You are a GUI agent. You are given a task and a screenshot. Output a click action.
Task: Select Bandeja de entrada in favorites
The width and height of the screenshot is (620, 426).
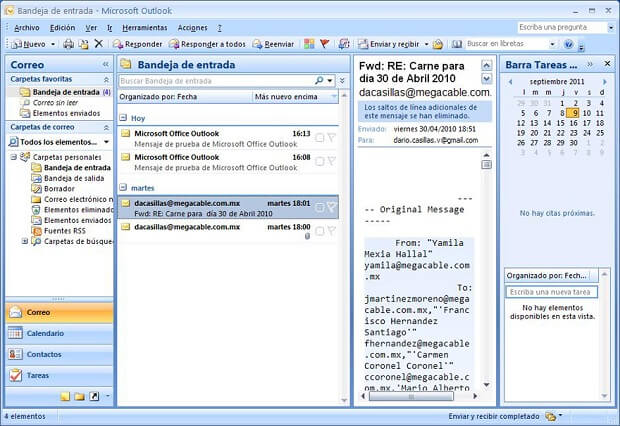(x=65, y=92)
